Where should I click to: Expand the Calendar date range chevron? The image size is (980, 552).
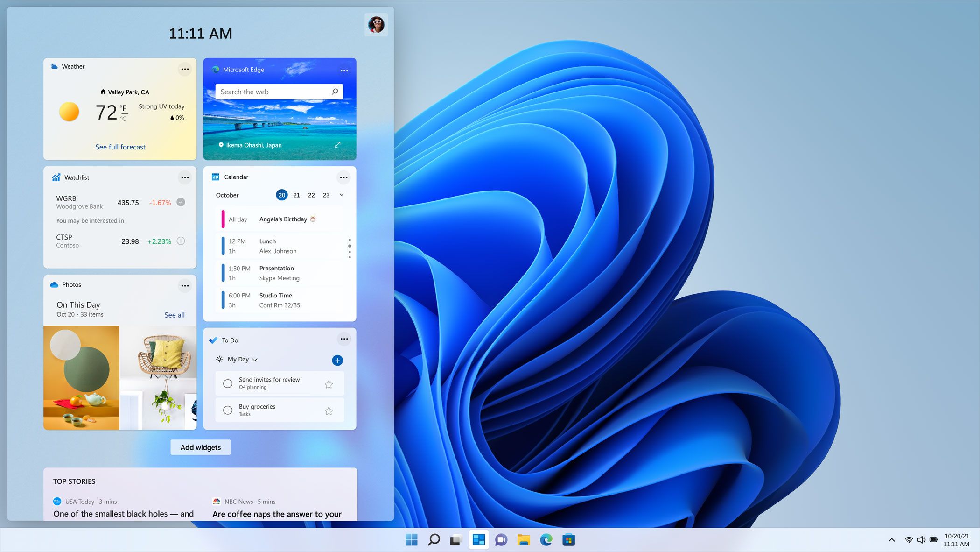342,195
